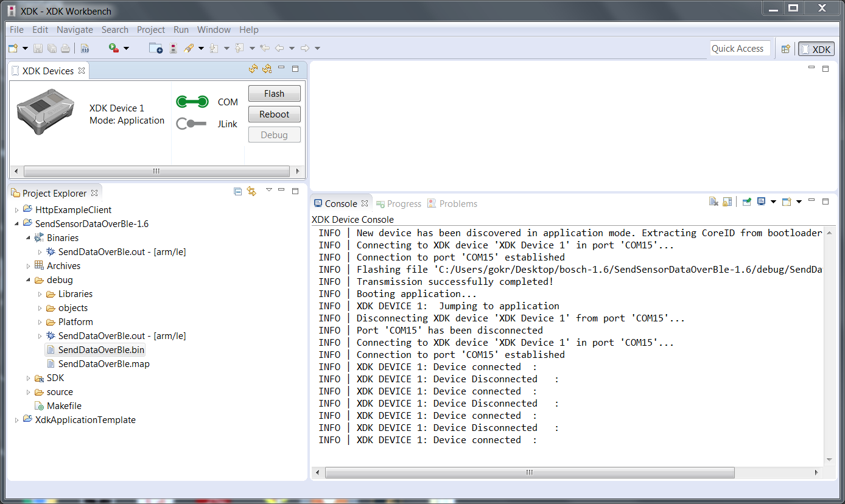Screen dimensions: 845x504
Task: Expand the objects folder
Action: coord(40,308)
